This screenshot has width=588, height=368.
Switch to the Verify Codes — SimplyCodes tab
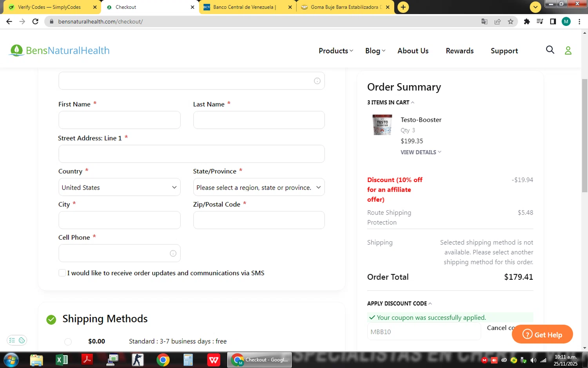point(49,7)
